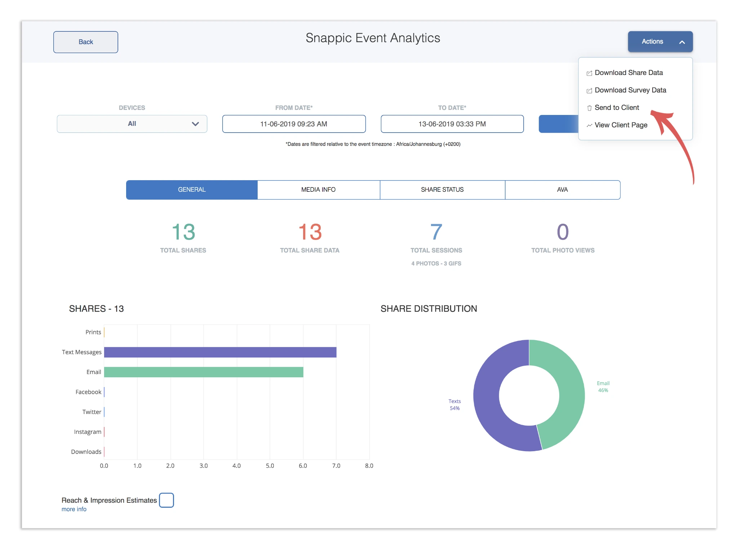Click the blue button beside the To Date field

[558, 124]
